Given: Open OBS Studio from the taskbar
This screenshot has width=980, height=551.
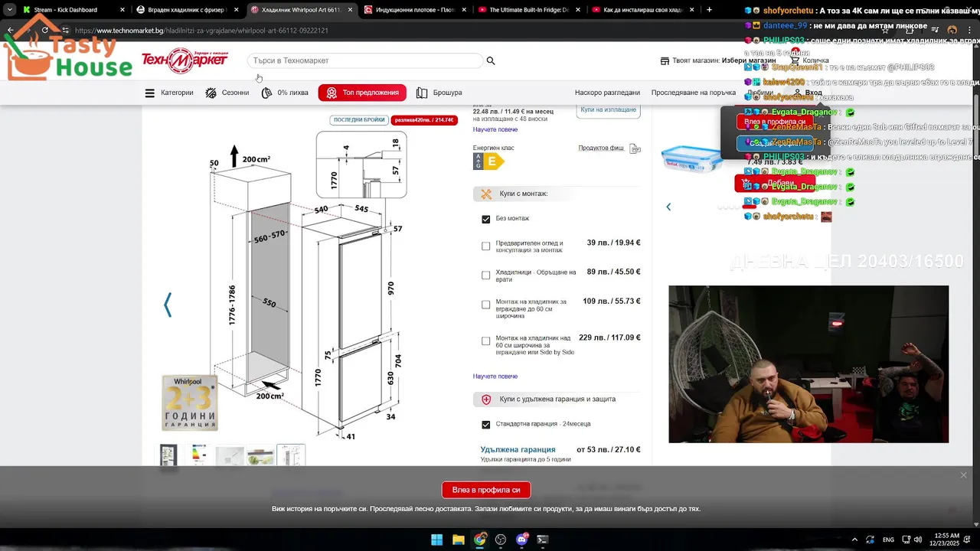Looking at the screenshot, I should [501, 540].
